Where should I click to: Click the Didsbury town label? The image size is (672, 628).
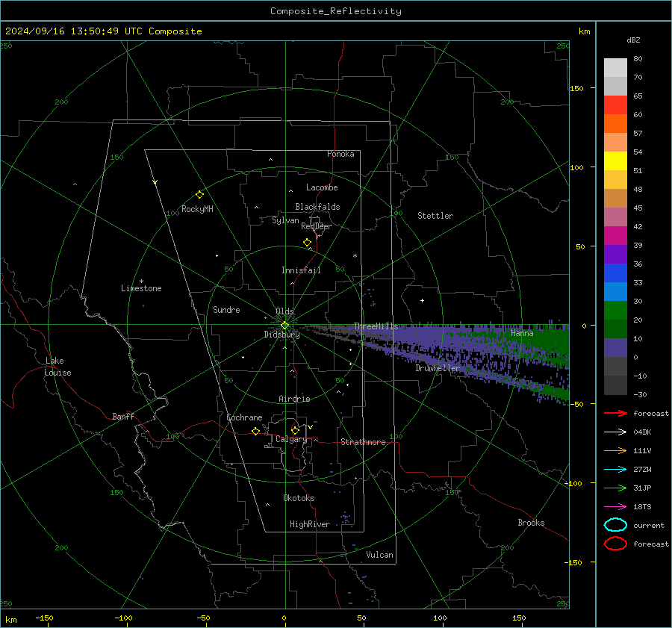281,335
